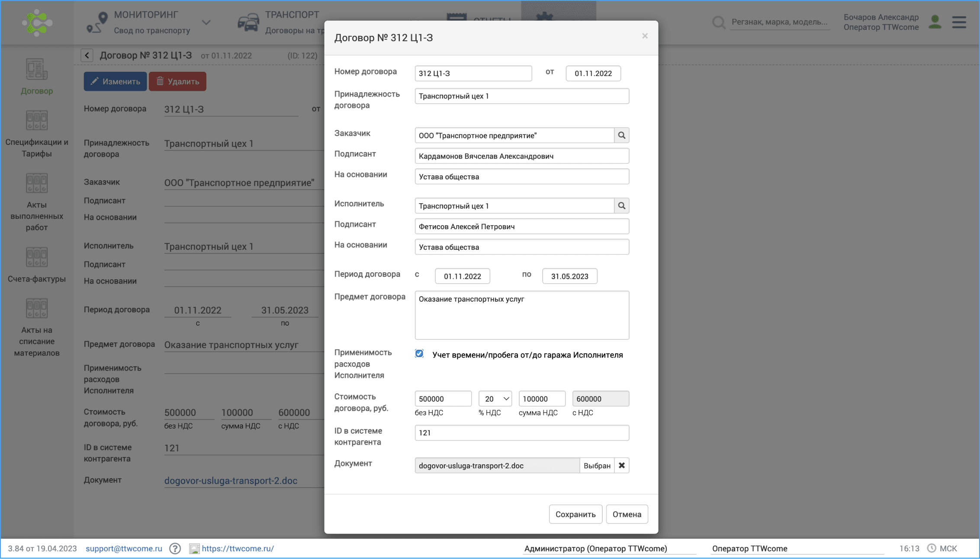Image resolution: width=980 pixels, height=559 pixels.
Task: Expand the chevron next to Мониторинг
Action: tap(207, 22)
